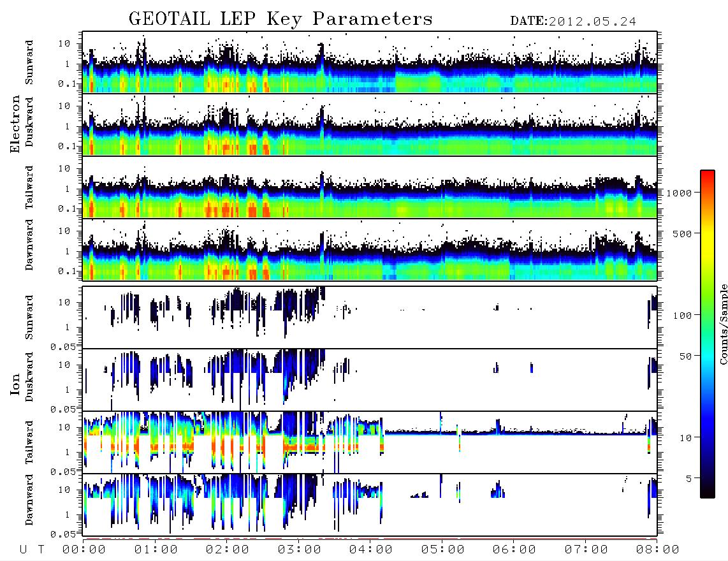Click inside the Ion Dawnward spectrogram panel
The image size is (728, 561).
click(x=370, y=505)
